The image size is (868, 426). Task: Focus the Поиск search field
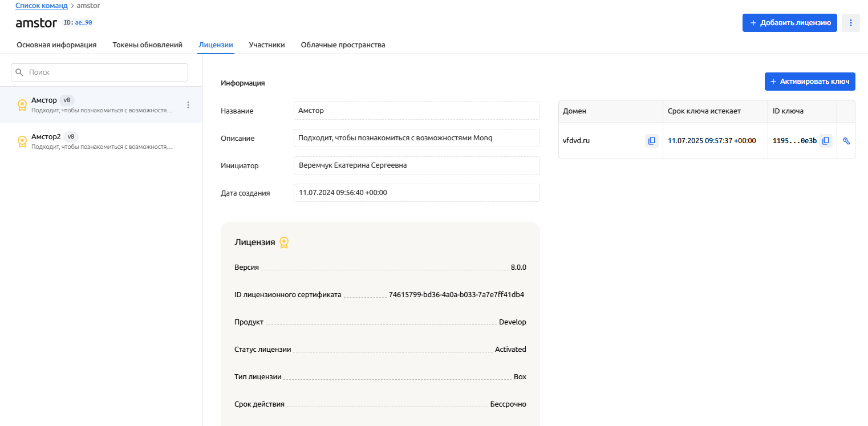106,72
